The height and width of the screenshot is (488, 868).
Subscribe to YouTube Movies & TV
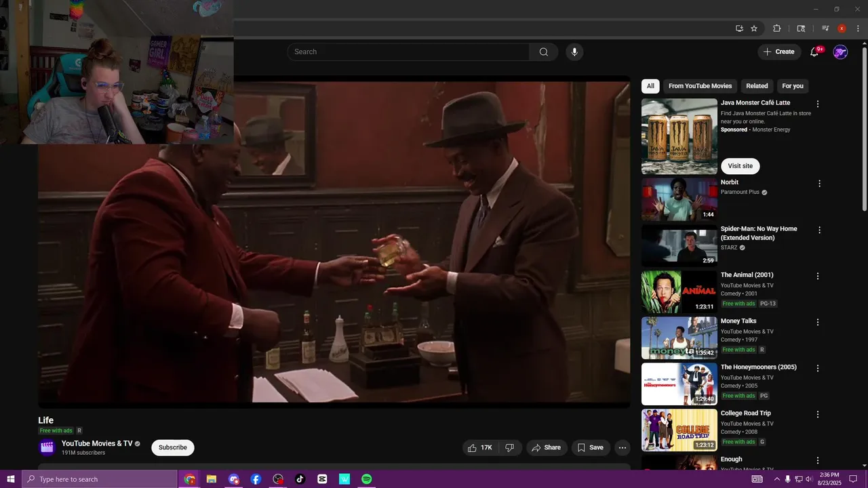point(173,447)
